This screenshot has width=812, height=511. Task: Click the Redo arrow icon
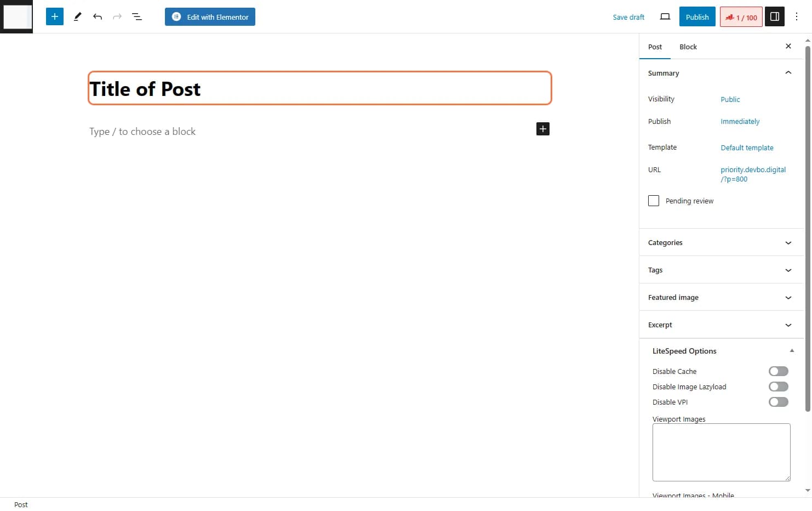[117, 16]
